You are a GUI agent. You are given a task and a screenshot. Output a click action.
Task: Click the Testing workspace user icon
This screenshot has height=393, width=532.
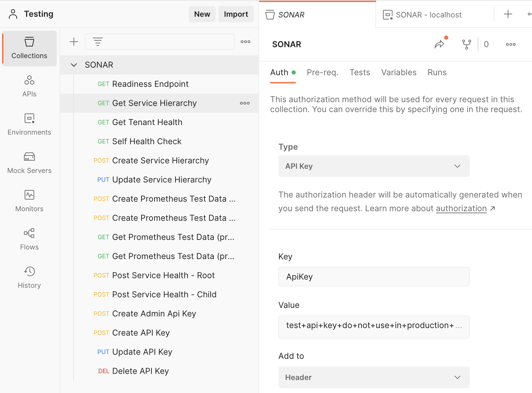click(13, 14)
